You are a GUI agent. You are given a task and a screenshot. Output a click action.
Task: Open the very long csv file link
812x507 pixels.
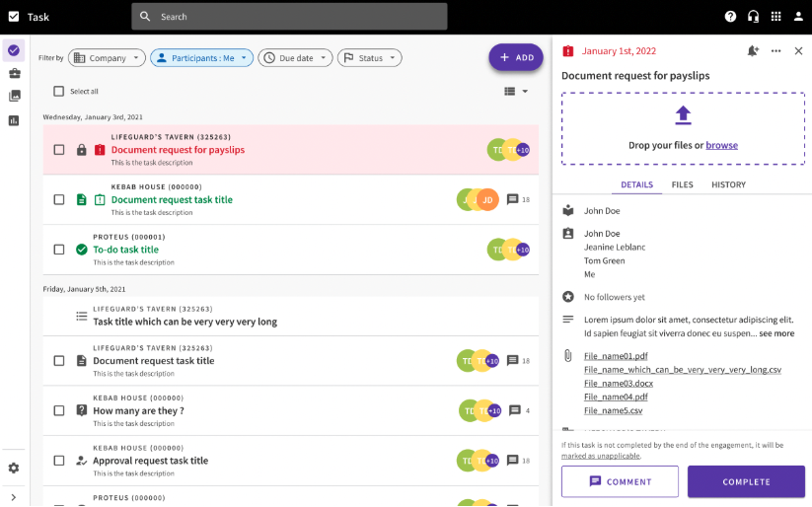(x=683, y=370)
